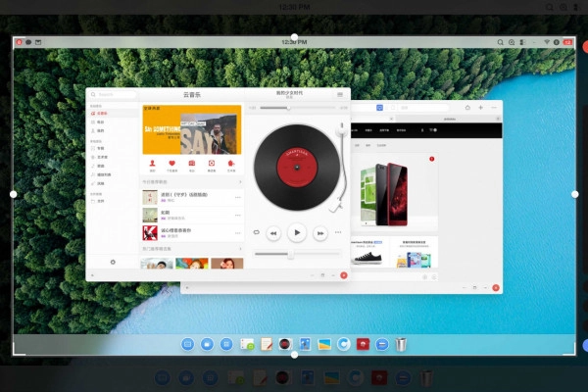Image resolution: width=588 pixels, height=392 pixels.
Task: Switch to the second browser tab
Action: [x=449, y=119]
